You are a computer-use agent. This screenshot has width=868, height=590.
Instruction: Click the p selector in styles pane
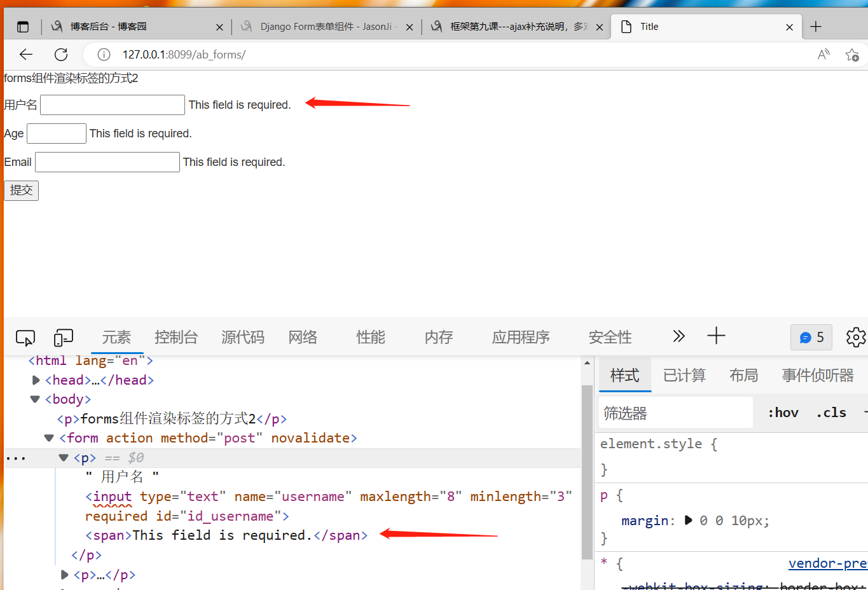click(604, 495)
